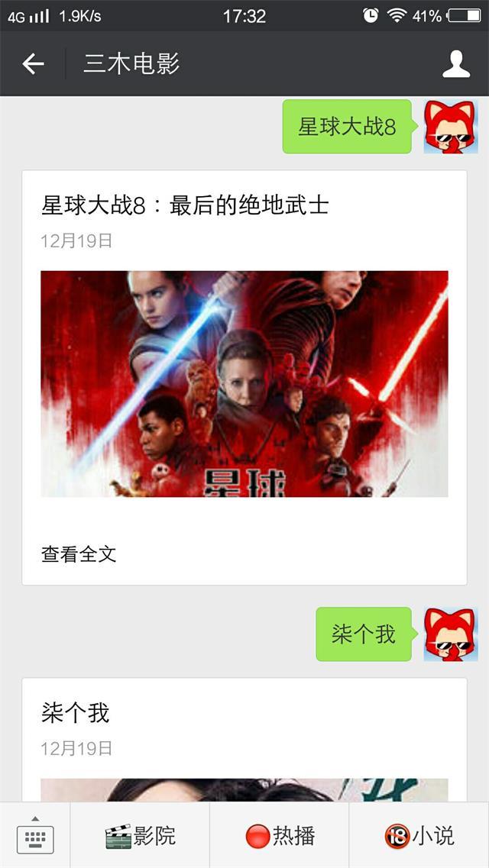Check the alarm clock status icon
The height and width of the screenshot is (868, 489).
[x=371, y=15]
